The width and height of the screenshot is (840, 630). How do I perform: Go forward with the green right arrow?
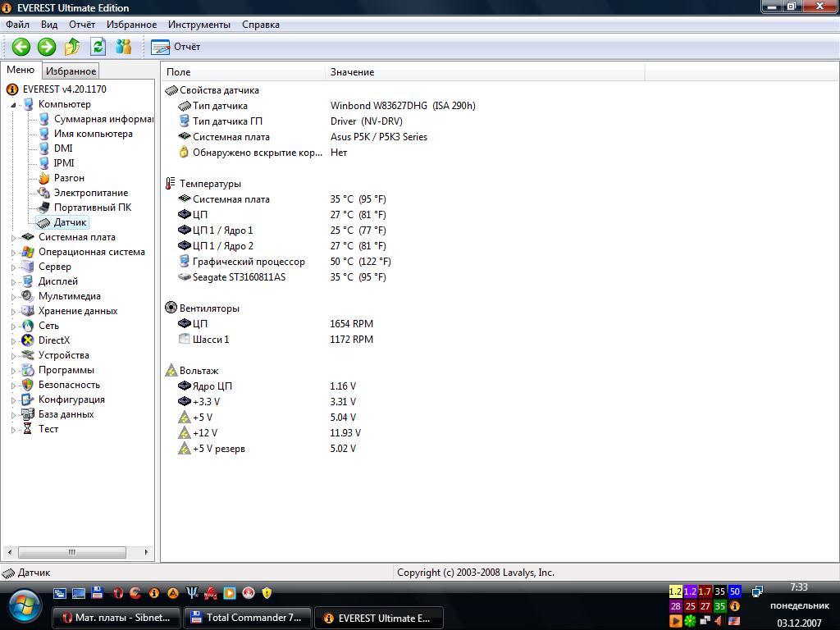47,47
